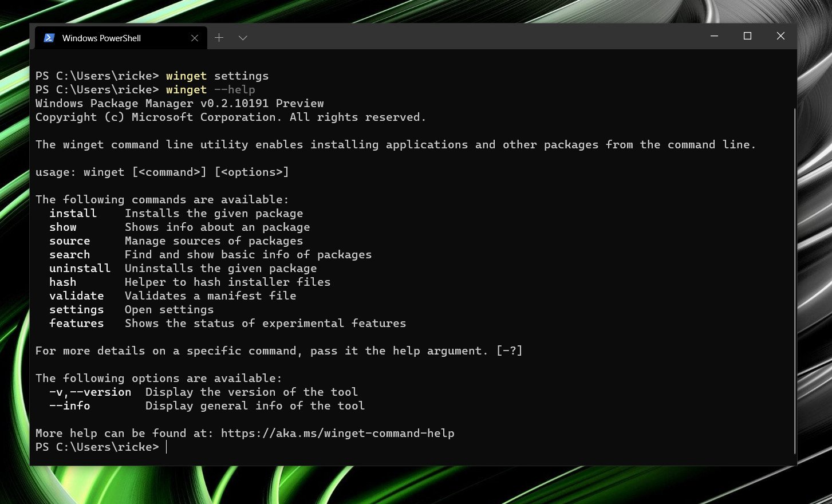Click the 'For more details on a specific command' line
The height and width of the screenshot is (504, 832).
279,351
